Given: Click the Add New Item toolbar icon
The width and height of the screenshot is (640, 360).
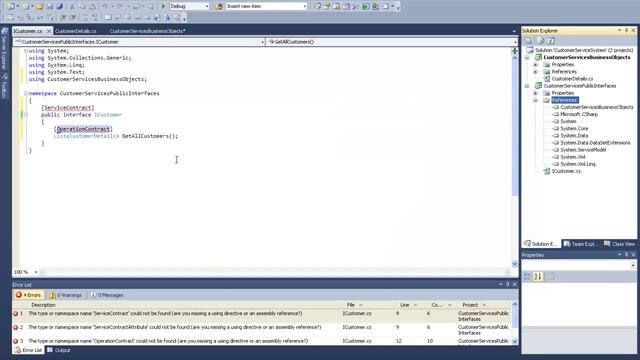Looking at the screenshot, I should click(25, 6).
